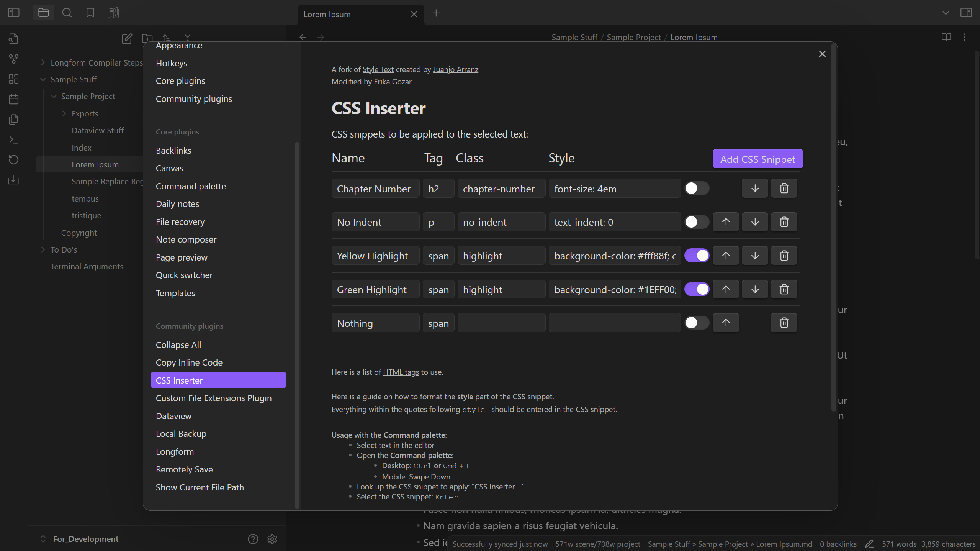Open graph view from left ribbon
Viewport: 980px width, 551px height.
(14, 59)
